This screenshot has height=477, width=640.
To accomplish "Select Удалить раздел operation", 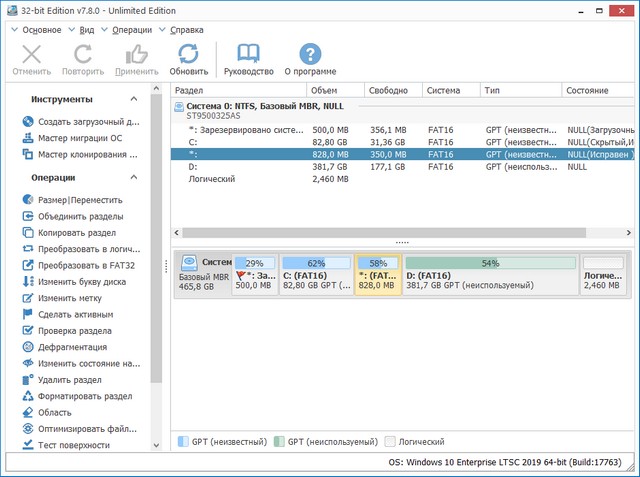I will click(x=70, y=380).
